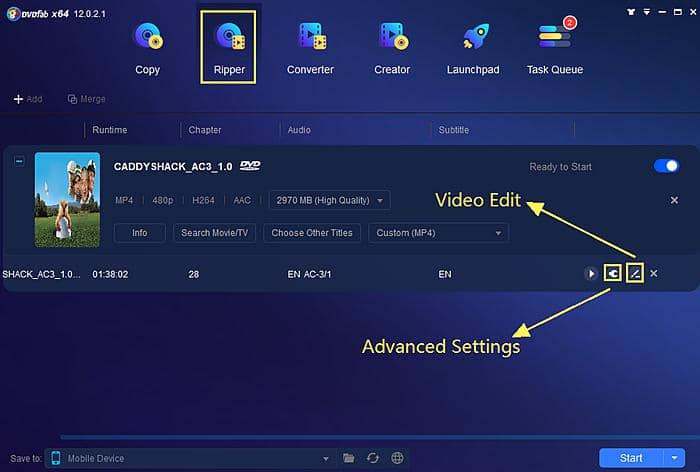Click the mobile phone icon in Save to
Viewport: 700px width, 472px height.
tap(56, 458)
